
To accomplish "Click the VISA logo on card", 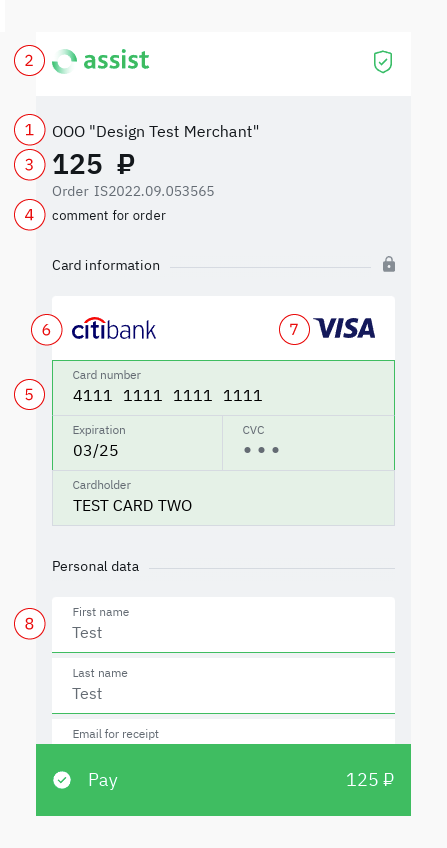I will 344,328.
